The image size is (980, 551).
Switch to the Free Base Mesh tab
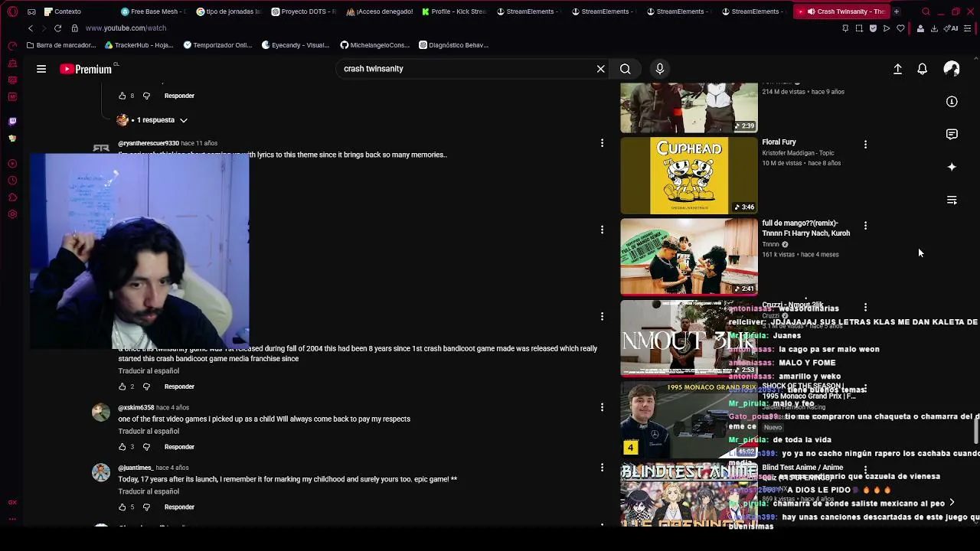click(x=153, y=11)
